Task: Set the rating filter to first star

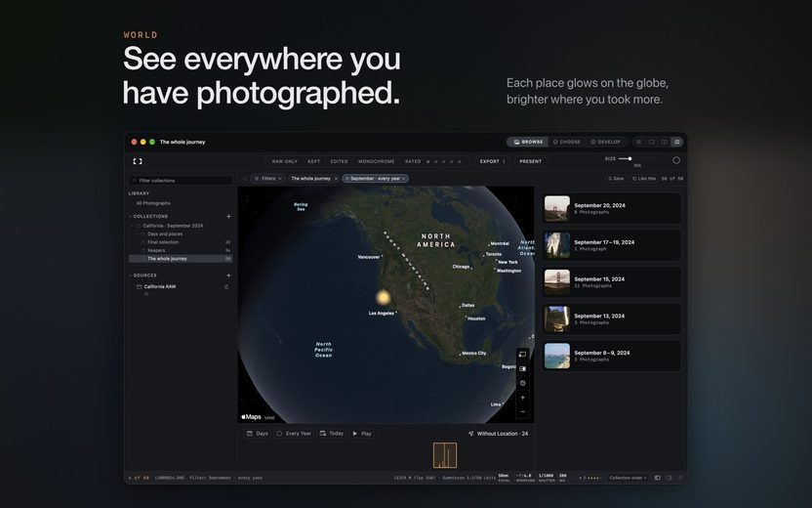Action: (x=427, y=161)
